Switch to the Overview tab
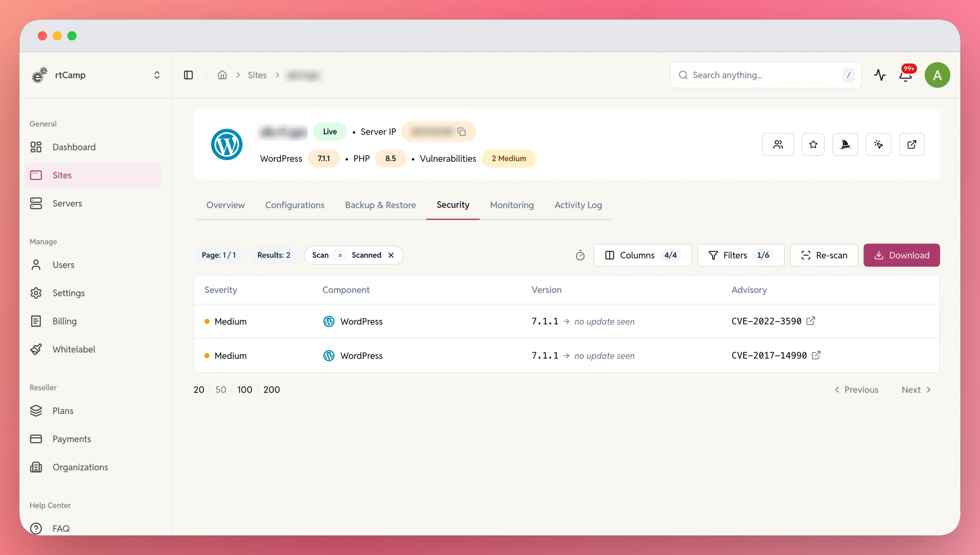This screenshot has width=980, height=555. [225, 205]
